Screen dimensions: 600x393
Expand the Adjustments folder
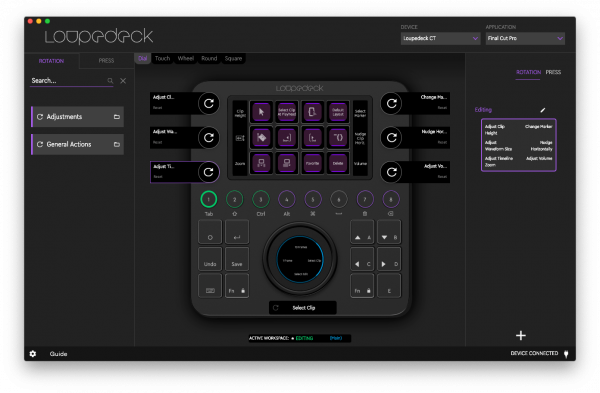tap(77, 117)
